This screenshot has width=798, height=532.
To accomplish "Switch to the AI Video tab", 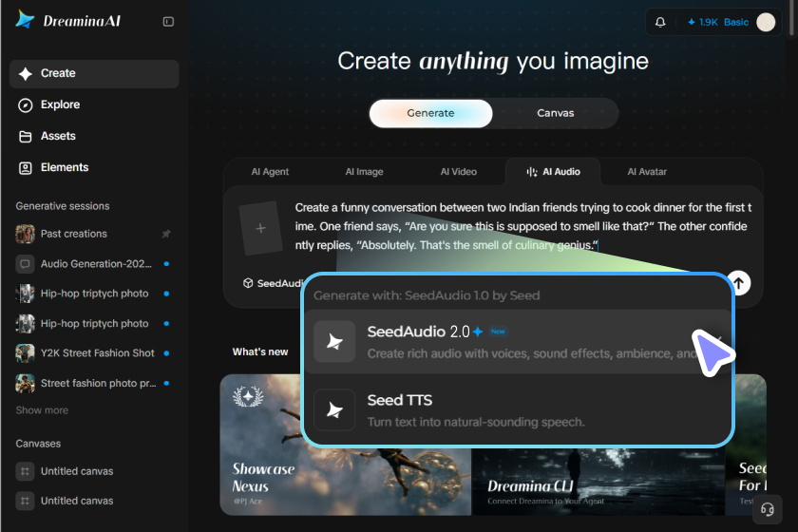I will (x=458, y=172).
